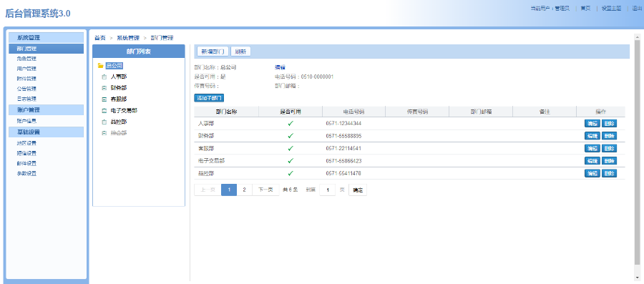Screen dimensions: 644x284
Task: Click 系统管理 in the breadcrumb
Action: point(128,38)
